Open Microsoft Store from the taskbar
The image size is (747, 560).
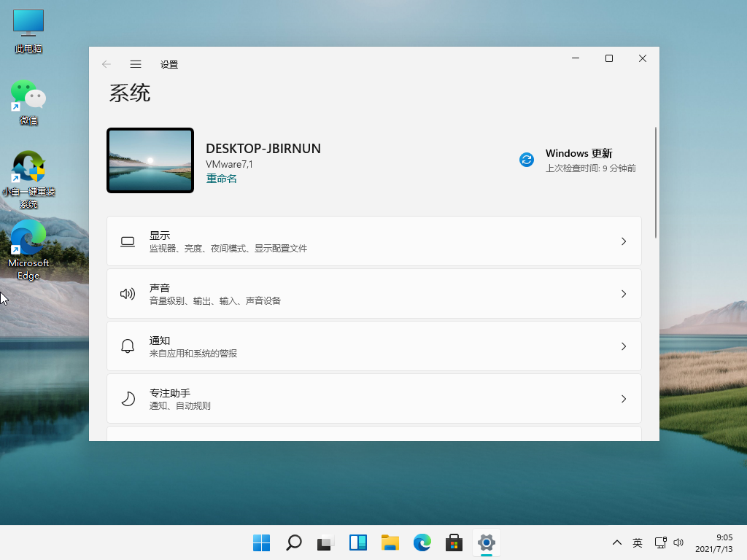pos(454,542)
